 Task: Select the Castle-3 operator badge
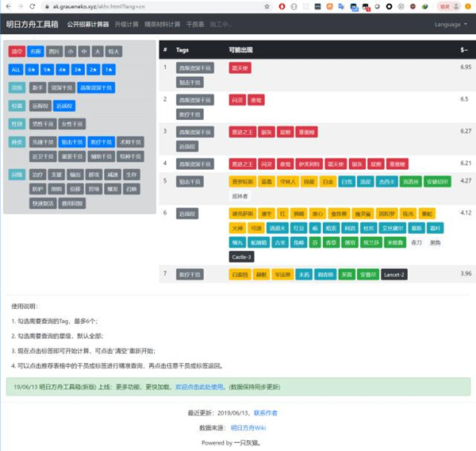click(x=241, y=256)
